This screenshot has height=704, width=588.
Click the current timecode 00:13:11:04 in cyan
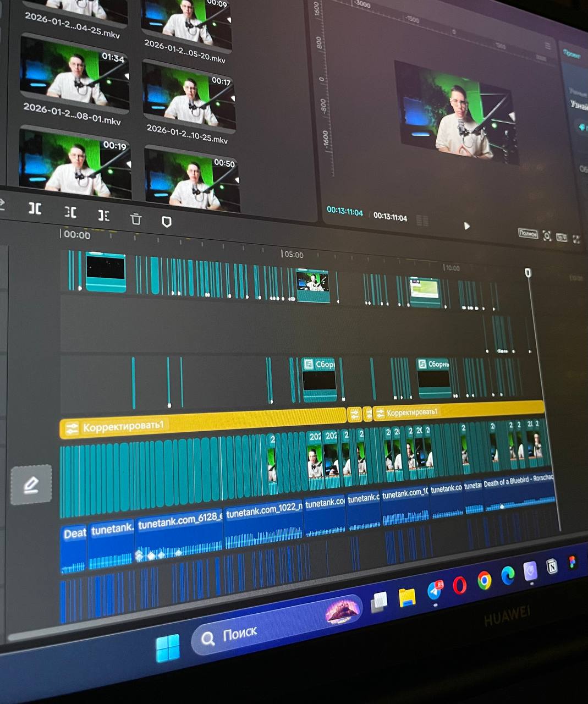point(345,211)
